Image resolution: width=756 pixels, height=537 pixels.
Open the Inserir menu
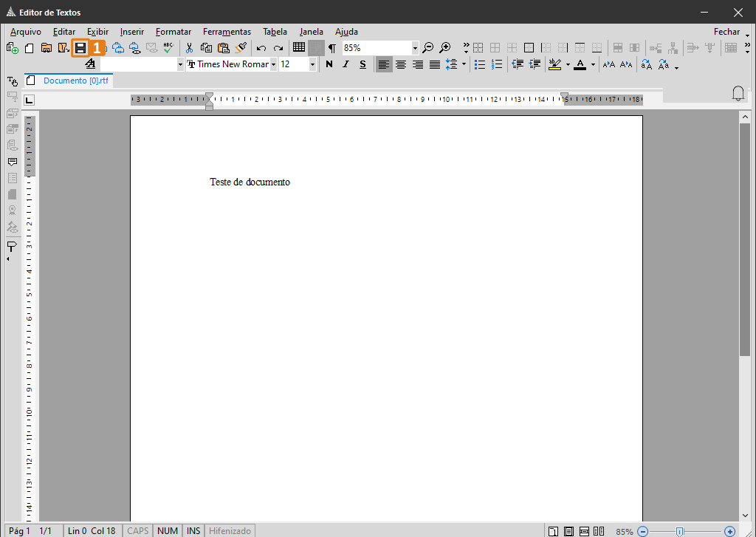[132, 32]
